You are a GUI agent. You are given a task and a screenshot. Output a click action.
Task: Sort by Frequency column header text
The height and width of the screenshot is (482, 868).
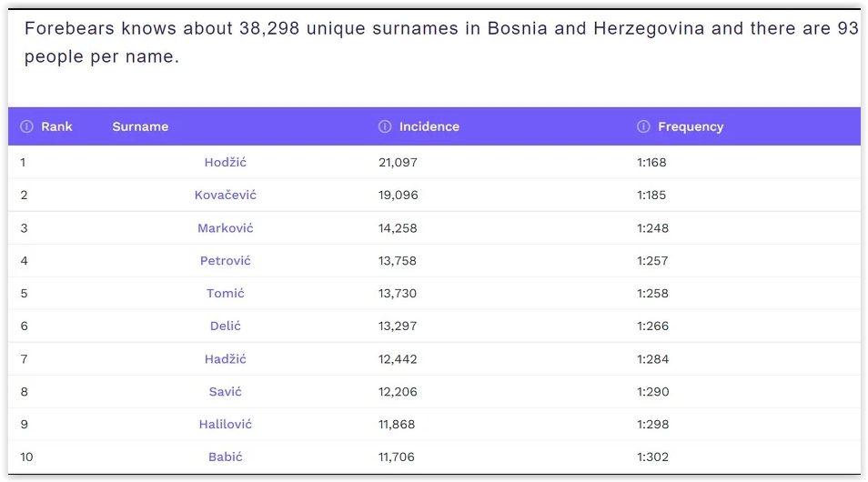point(691,126)
